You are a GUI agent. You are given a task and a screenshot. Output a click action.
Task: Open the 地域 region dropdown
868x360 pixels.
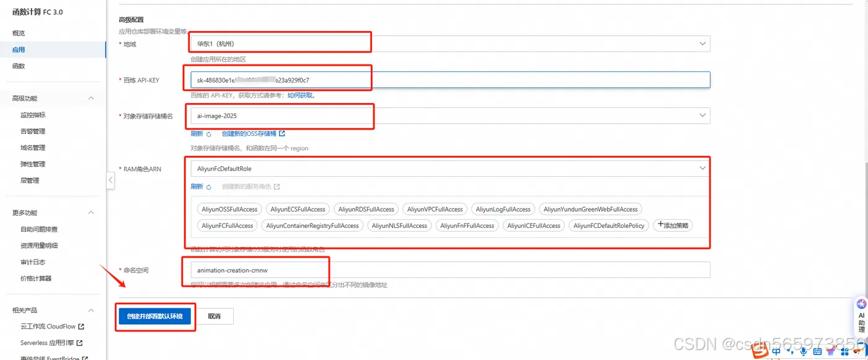pos(450,43)
